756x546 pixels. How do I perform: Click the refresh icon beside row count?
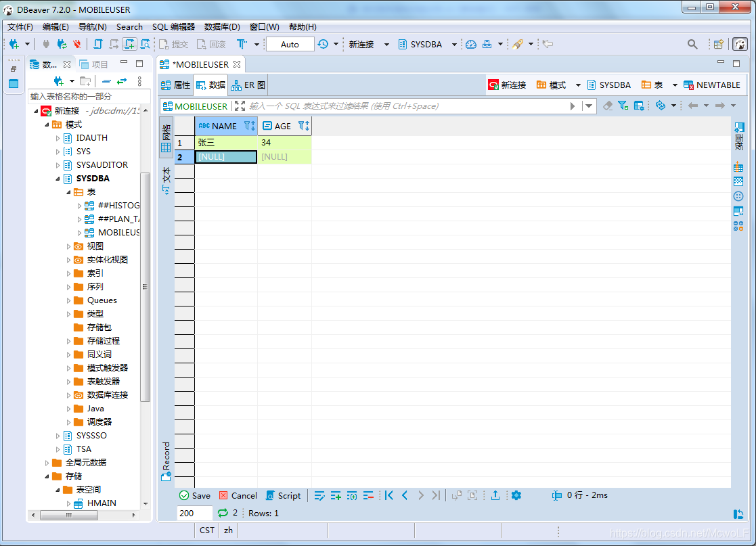(222, 514)
